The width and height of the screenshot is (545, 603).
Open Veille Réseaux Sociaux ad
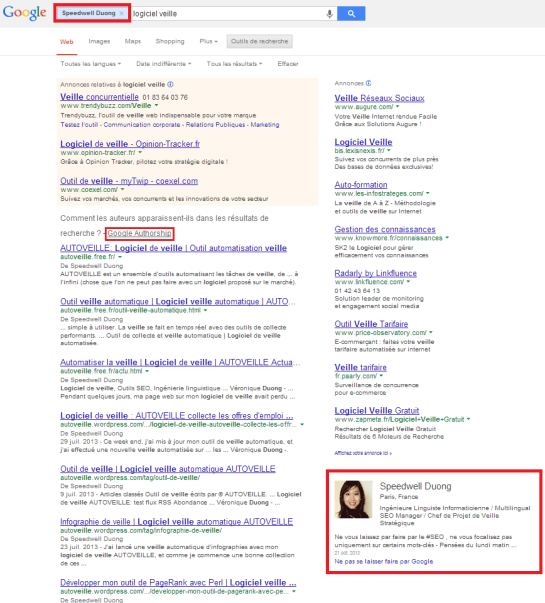[x=379, y=98]
